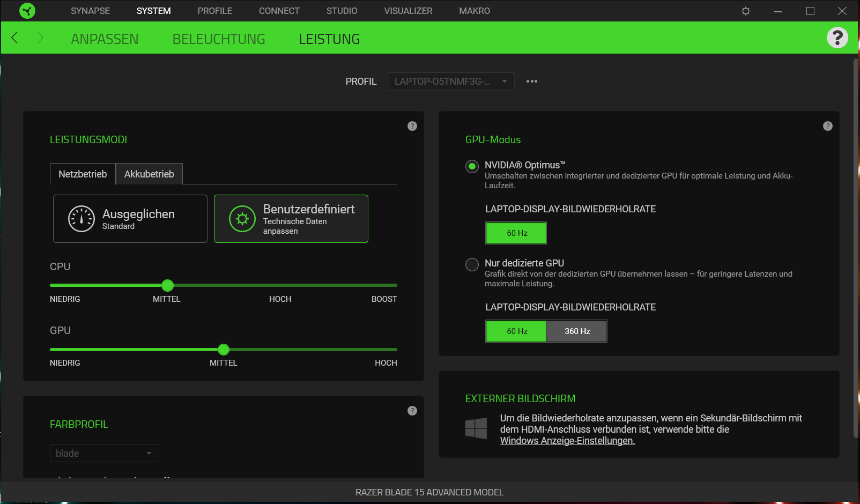860x504 pixels.
Task: Choose 360 Hz refresh rate
Action: coord(577,331)
